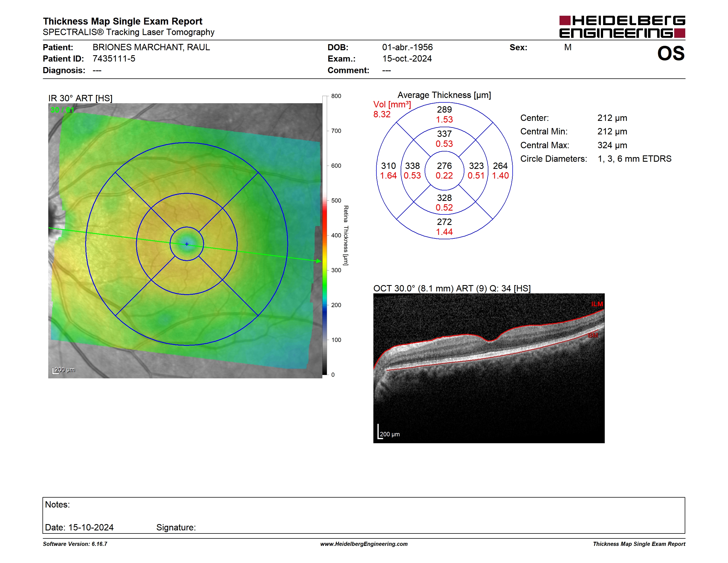Click the Heidelberg Engineering logo
728x563 pixels.
(622, 27)
